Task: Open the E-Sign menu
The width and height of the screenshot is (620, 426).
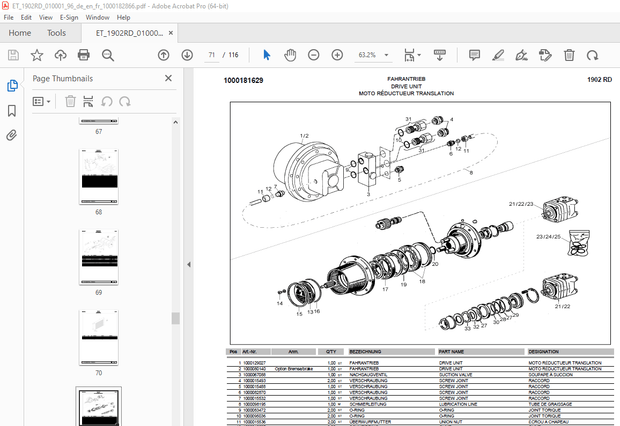Action: 69,17
